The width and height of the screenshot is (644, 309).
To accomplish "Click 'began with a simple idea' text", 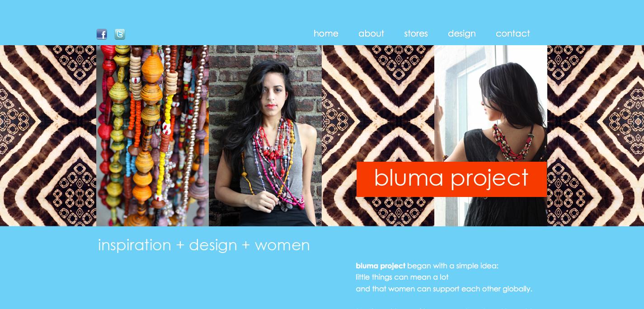I will [x=453, y=266].
